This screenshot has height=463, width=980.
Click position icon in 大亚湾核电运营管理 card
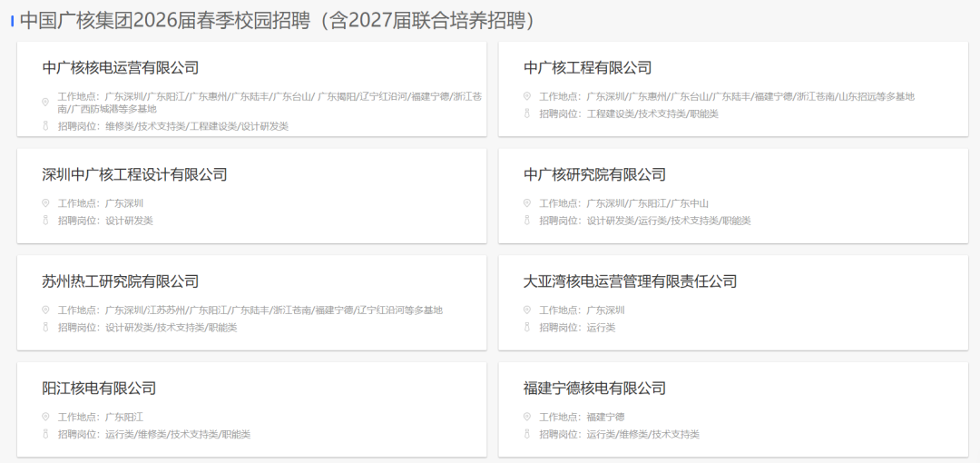(x=527, y=328)
